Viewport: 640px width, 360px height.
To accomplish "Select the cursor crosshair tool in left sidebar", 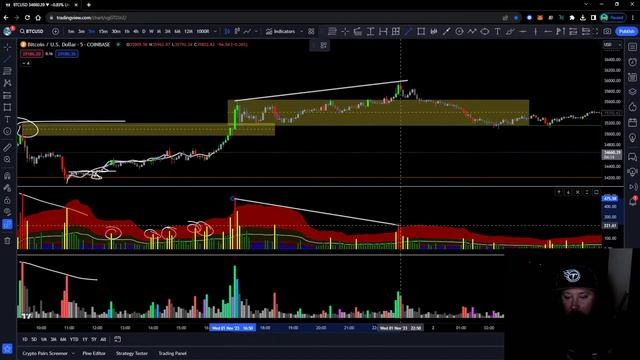I will point(7,47).
